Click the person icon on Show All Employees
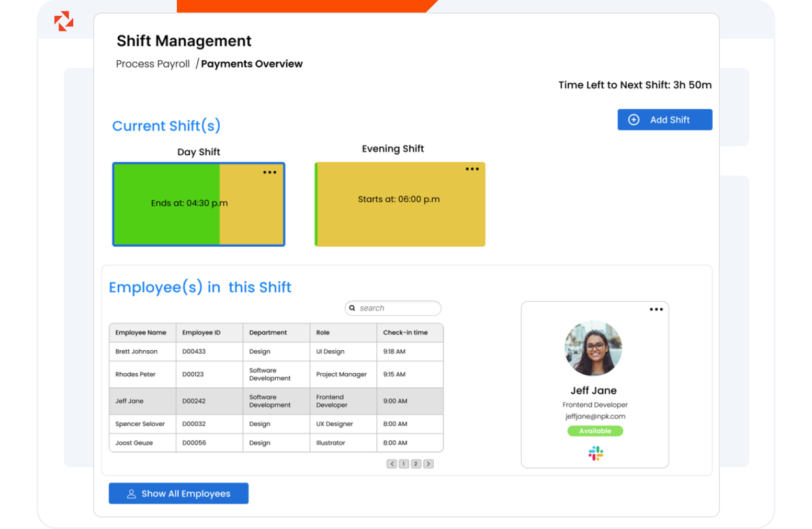Viewport: 812px width, 529px height. (x=131, y=493)
